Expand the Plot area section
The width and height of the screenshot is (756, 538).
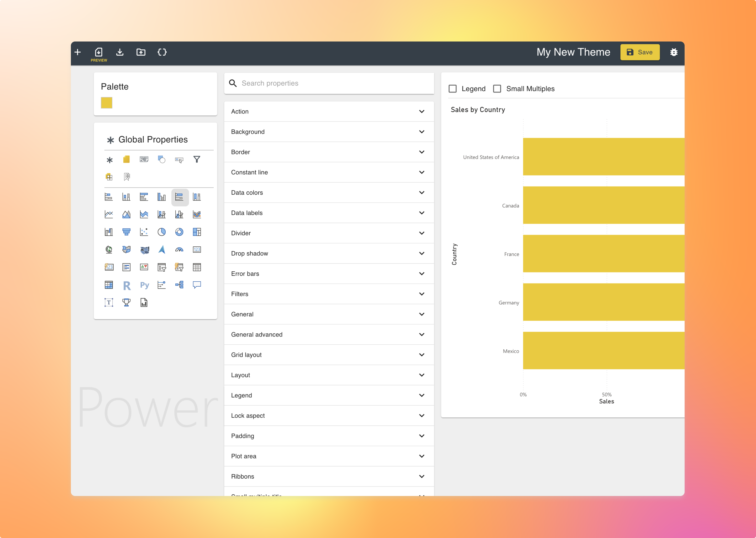click(329, 456)
